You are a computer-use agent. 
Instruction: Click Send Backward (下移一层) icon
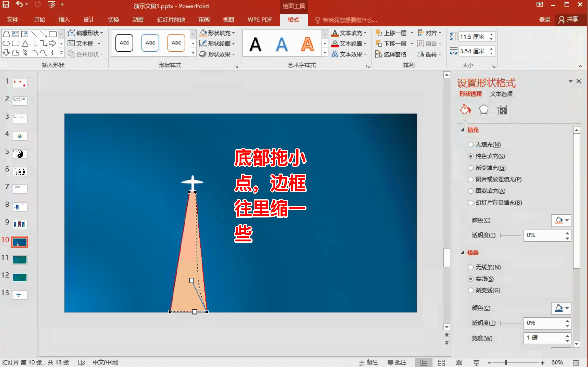379,43
